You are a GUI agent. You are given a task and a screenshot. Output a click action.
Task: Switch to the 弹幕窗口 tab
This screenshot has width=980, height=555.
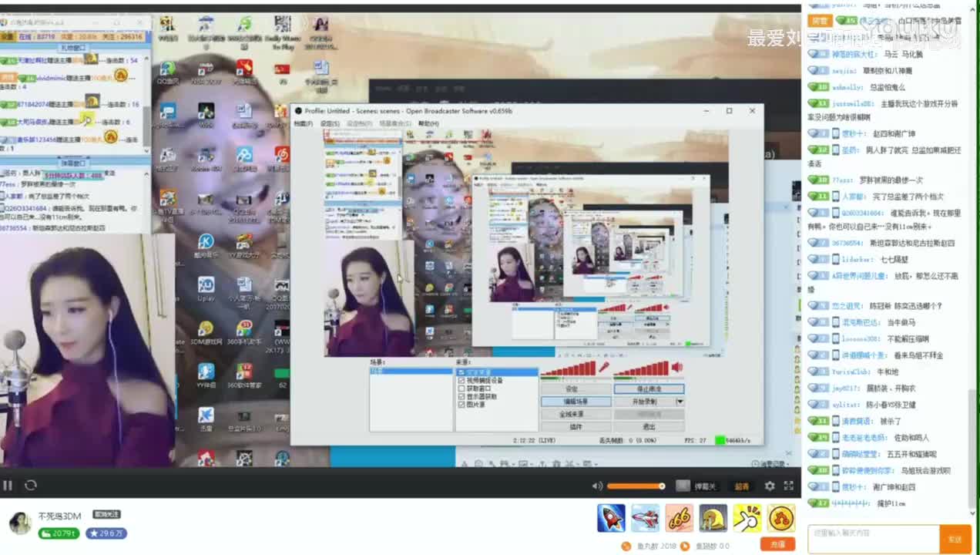(74, 163)
